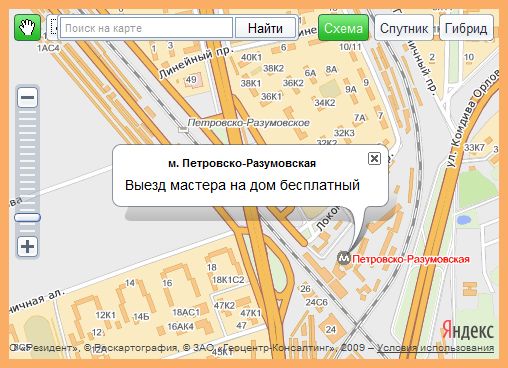Image resolution: width=508 pixels, height=368 pixels.
Task: Select the hand pan tool
Action: 27,28
